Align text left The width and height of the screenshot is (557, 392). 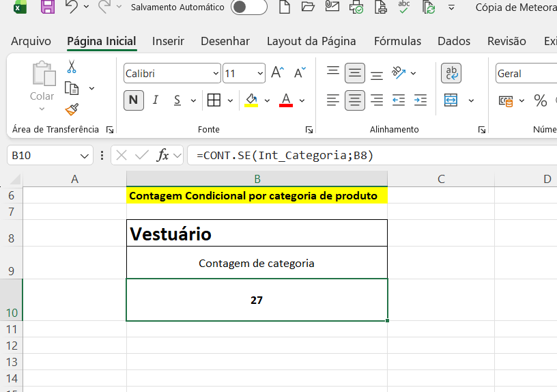pyautogui.click(x=333, y=100)
